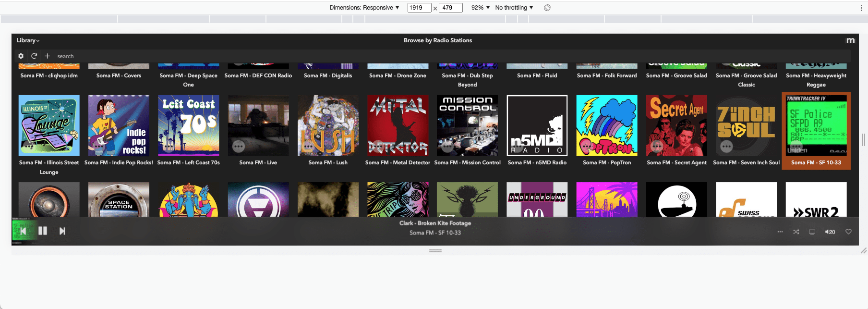
Task: Open Soma FM - PopTron station
Action: coord(607,125)
